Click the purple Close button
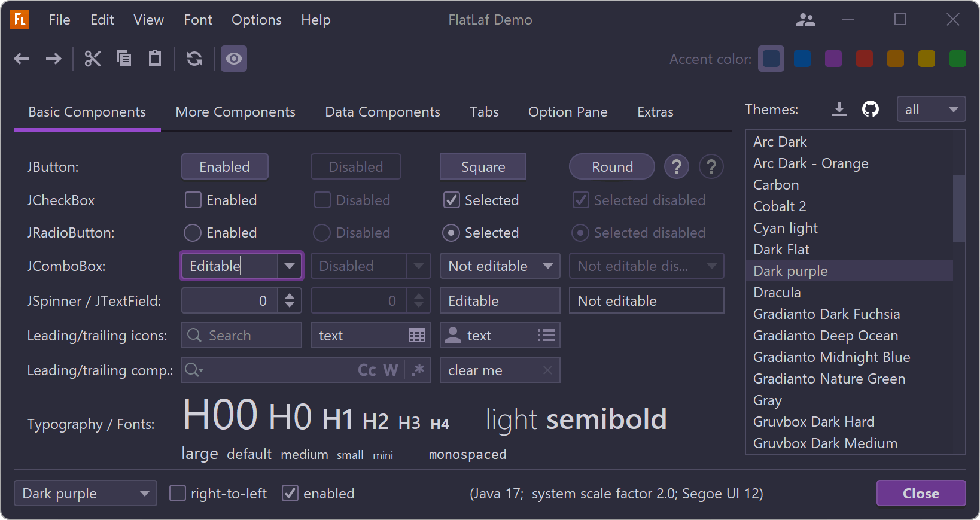980x520 pixels. [x=921, y=494]
